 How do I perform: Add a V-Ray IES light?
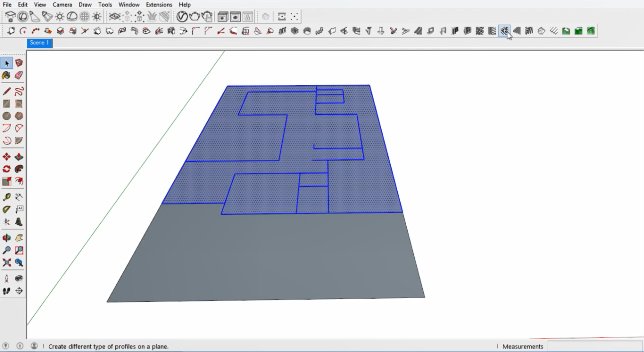coord(47,16)
